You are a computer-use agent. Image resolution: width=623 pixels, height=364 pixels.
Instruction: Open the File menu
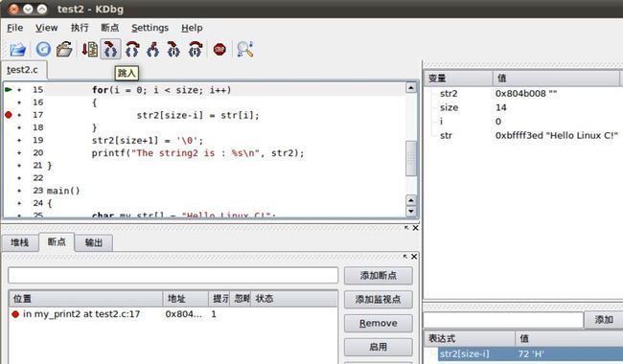coord(15,28)
